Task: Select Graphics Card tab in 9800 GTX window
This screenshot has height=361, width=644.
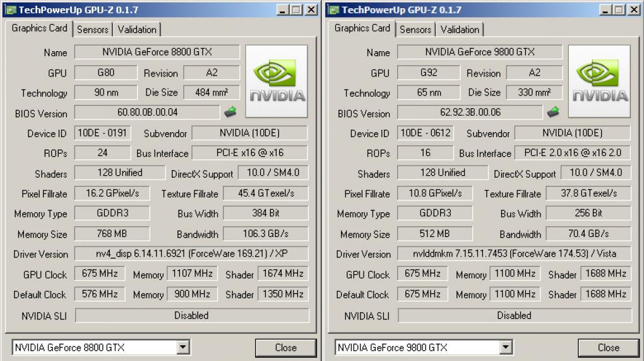Action: pos(362,28)
